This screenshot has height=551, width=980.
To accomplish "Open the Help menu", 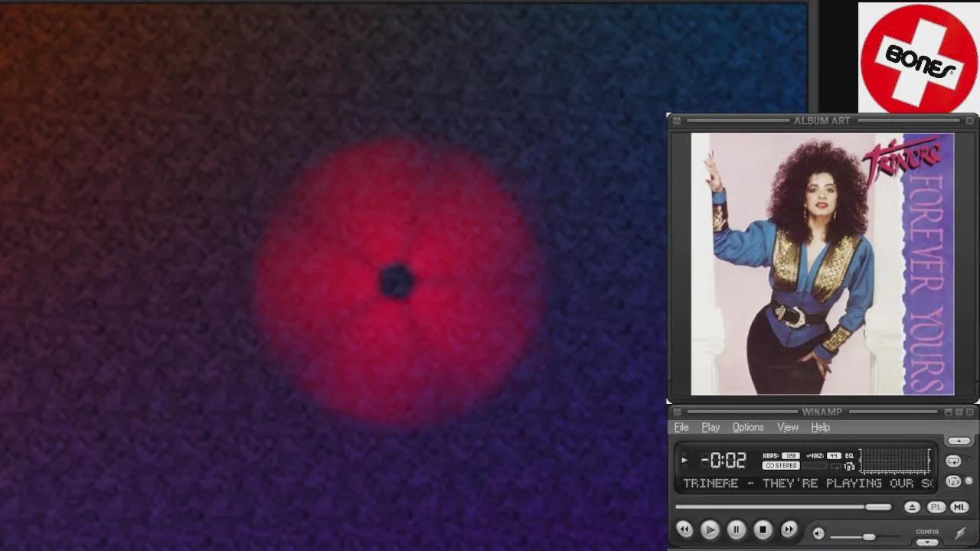I will point(821,427).
